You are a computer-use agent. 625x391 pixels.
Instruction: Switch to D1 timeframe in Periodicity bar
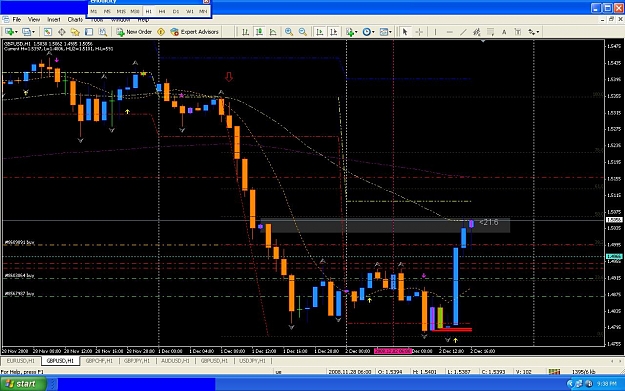point(176,12)
